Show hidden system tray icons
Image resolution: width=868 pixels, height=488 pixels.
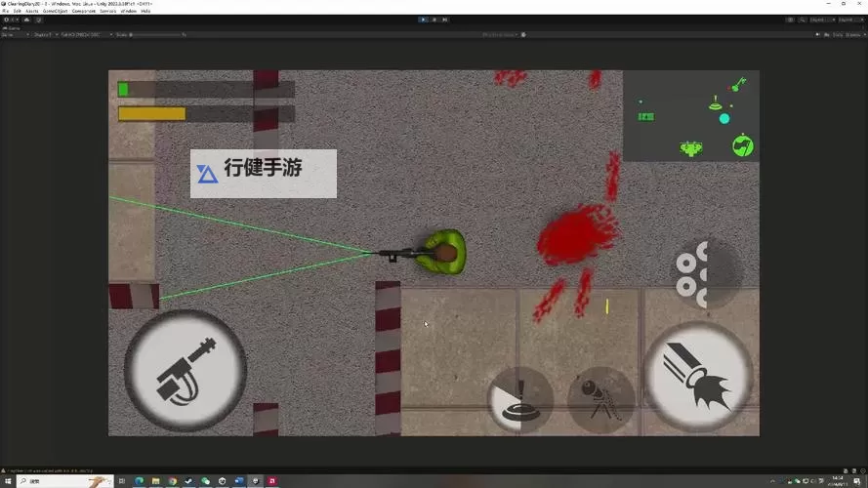pyautogui.click(x=772, y=481)
